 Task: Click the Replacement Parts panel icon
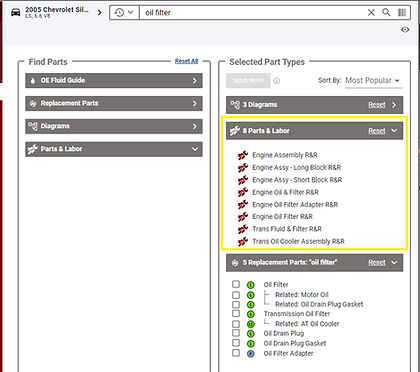point(33,103)
